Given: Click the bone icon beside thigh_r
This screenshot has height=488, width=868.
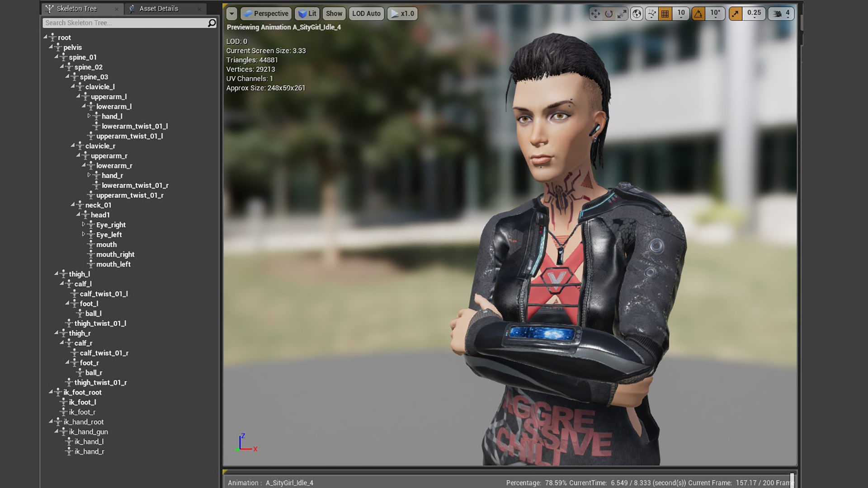Looking at the screenshot, I should click(x=63, y=333).
